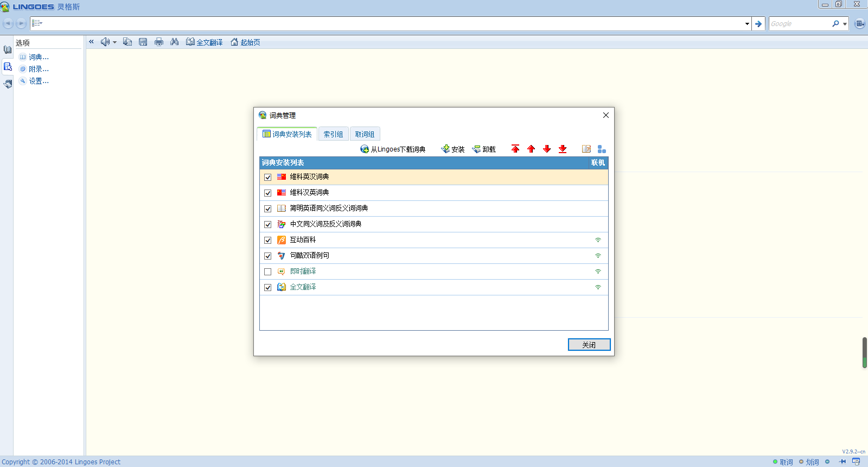Switch to 索引组 tab
The width and height of the screenshot is (868, 467).
coord(333,134)
